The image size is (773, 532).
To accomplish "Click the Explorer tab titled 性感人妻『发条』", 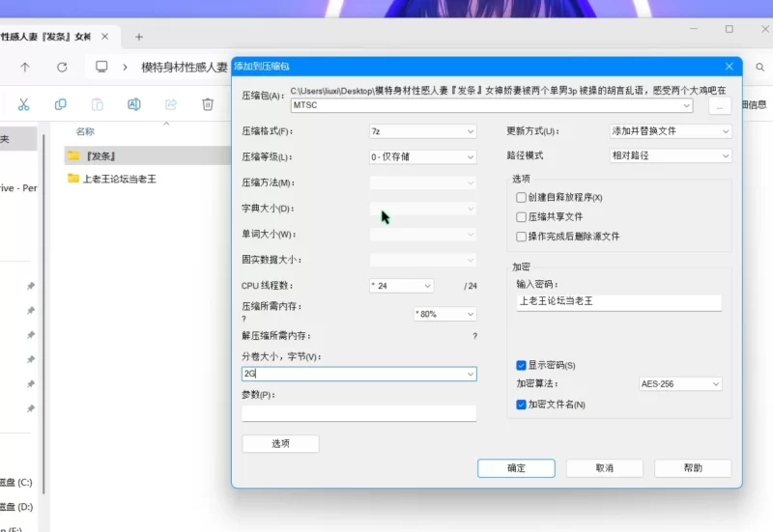I will 45,37.
